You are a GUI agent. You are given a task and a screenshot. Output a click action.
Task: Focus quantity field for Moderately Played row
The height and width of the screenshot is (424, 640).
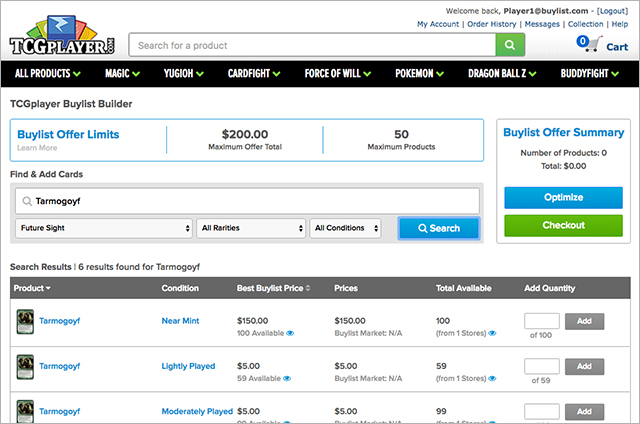pos(542,412)
